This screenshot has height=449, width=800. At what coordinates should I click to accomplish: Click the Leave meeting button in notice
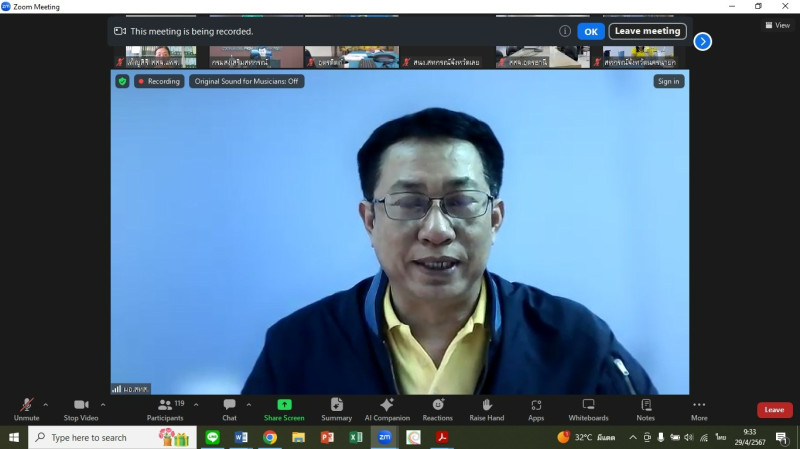tap(647, 31)
